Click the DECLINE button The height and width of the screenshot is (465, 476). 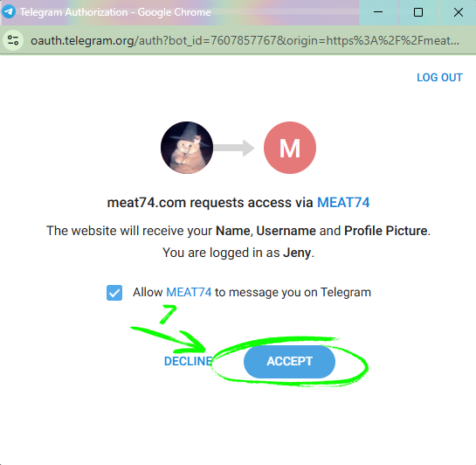188,361
